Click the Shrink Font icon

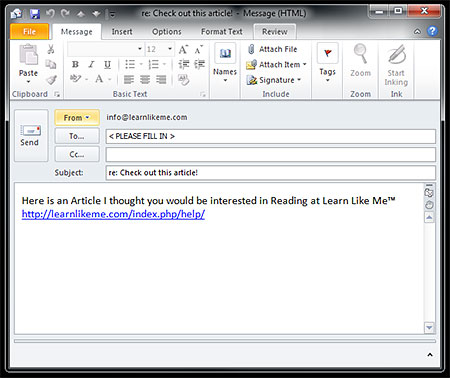(x=199, y=50)
